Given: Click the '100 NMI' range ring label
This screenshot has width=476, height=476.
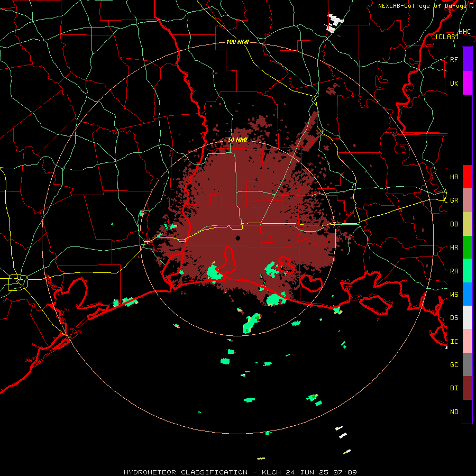Looking at the screenshot, I should click(x=237, y=42).
